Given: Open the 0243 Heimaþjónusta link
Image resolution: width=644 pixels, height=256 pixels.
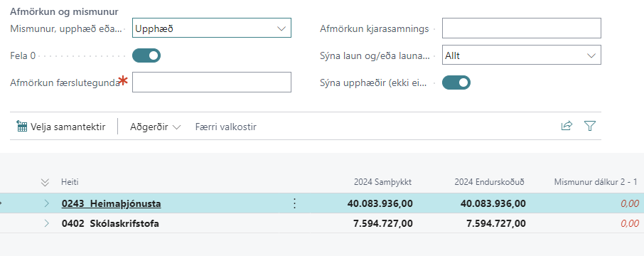Looking at the screenshot, I should tap(112, 203).
